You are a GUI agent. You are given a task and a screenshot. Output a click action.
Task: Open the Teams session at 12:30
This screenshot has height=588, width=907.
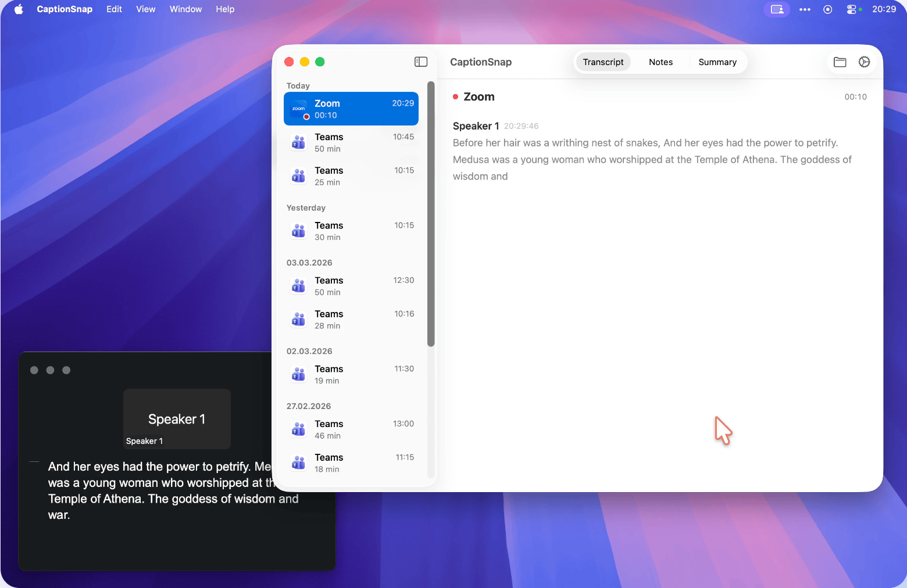[351, 286]
